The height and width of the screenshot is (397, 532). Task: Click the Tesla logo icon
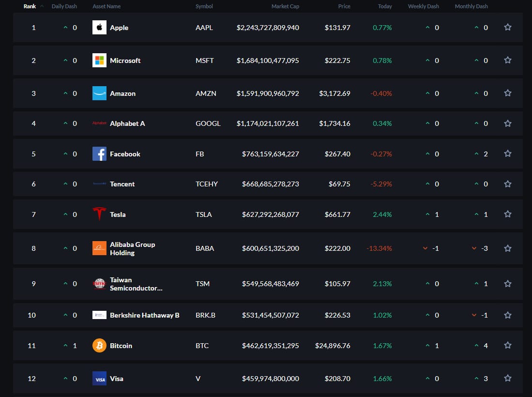pyautogui.click(x=99, y=214)
